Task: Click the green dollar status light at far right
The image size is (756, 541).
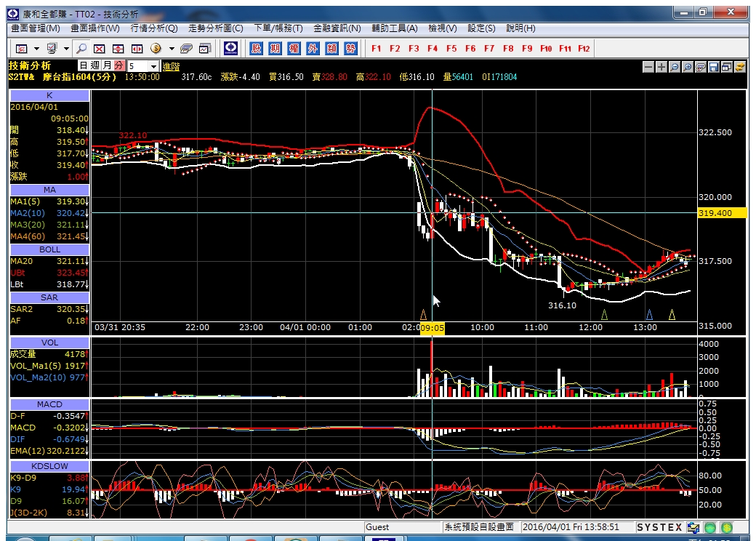Action: [727, 527]
